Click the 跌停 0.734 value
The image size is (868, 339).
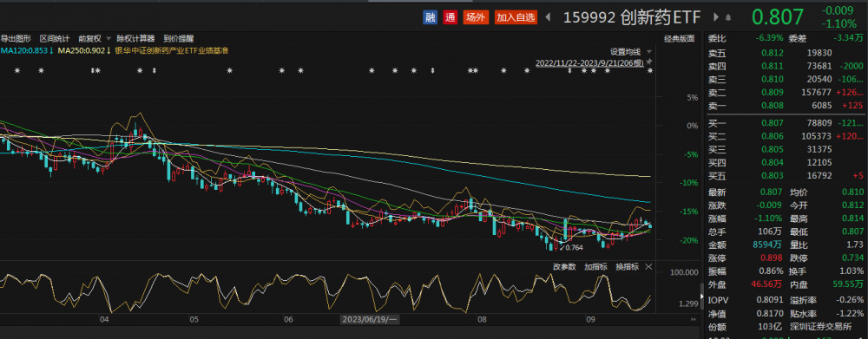pyautogui.click(x=852, y=258)
